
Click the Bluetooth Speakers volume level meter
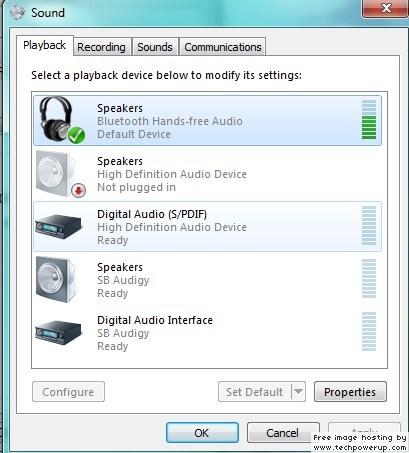[x=369, y=120]
